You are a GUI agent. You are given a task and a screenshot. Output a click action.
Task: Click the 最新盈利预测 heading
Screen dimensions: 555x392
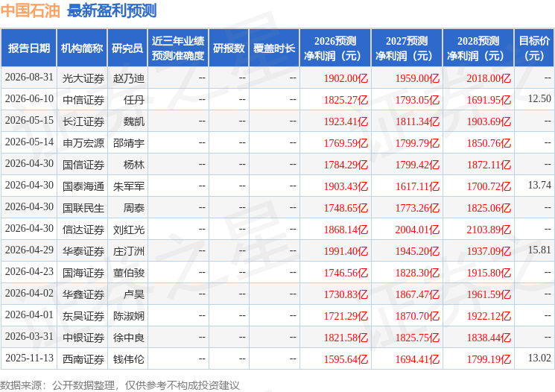click(x=112, y=11)
